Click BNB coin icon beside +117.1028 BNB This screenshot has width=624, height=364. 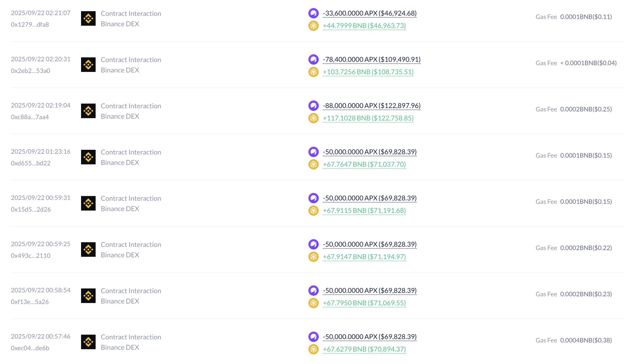click(313, 118)
